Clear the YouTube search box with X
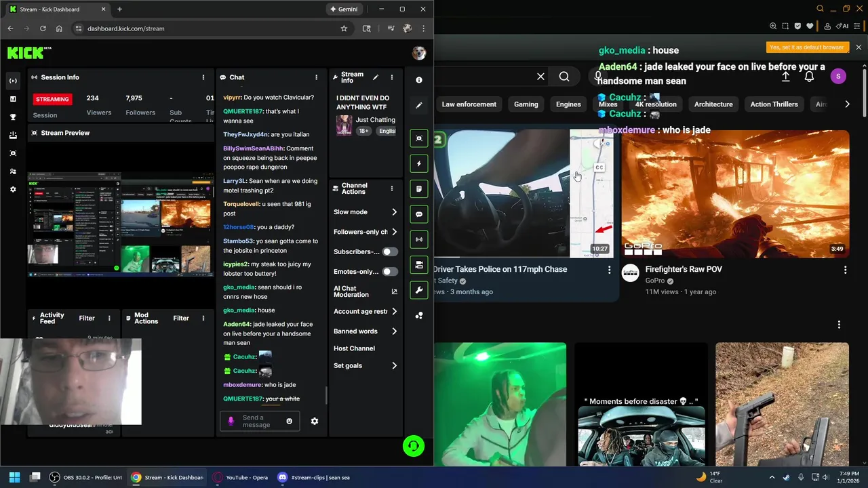This screenshot has height=488, width=868. point(540,77)
